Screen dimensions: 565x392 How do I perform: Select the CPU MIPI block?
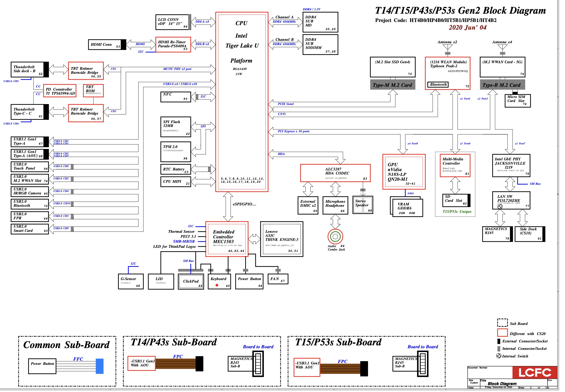point(175,181)
